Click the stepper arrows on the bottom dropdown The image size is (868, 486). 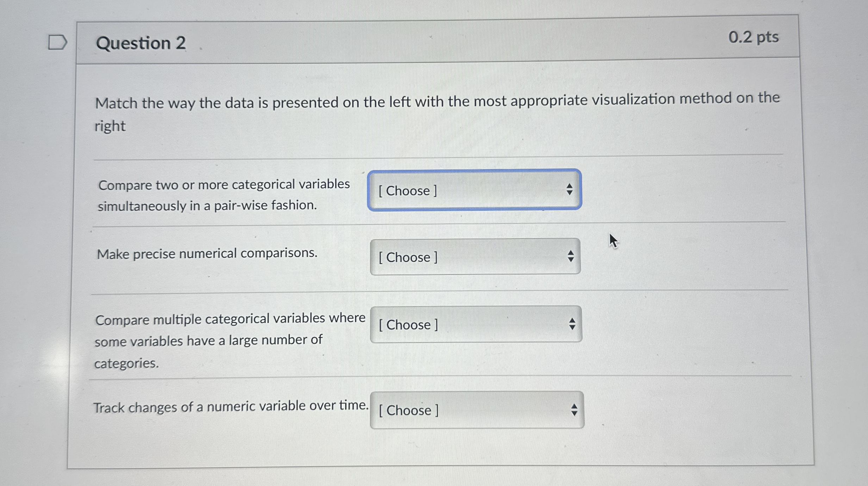574,410
